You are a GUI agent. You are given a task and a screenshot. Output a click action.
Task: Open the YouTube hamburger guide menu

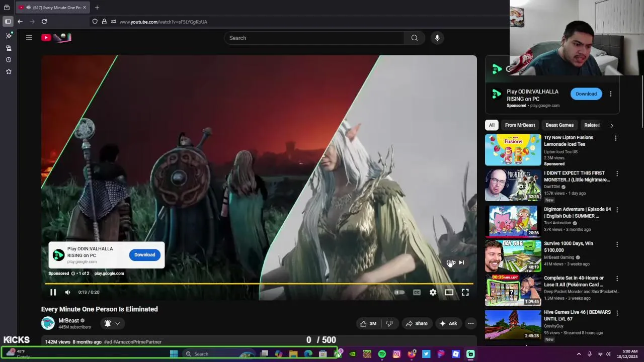coord(29,38)
